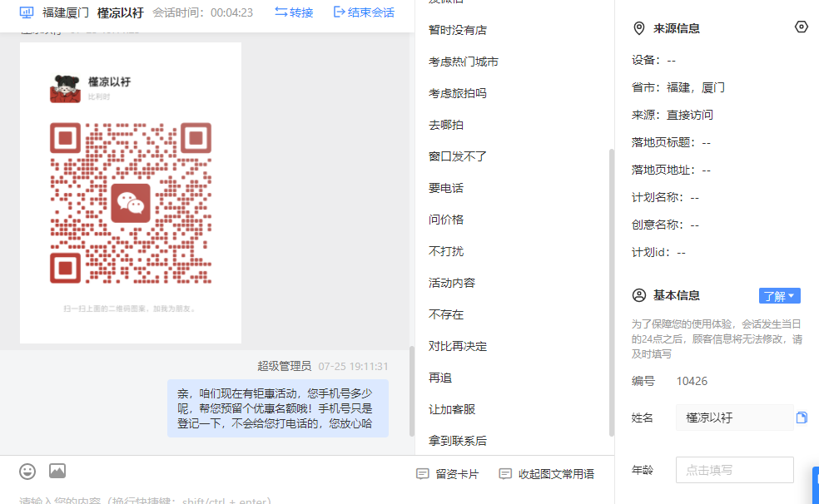Screen dimensions: 819x504
Task: Open the QR code image in chat
Action: tap(131, 193)
